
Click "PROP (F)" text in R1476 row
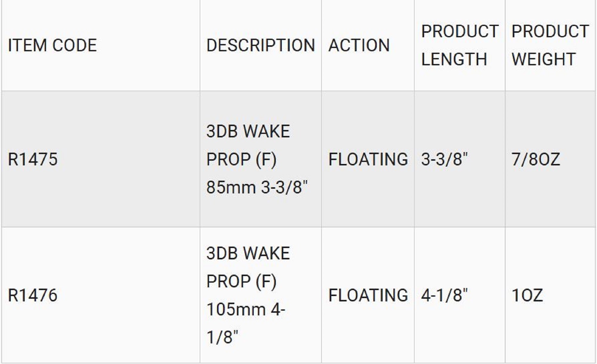[x=241, y=281]
